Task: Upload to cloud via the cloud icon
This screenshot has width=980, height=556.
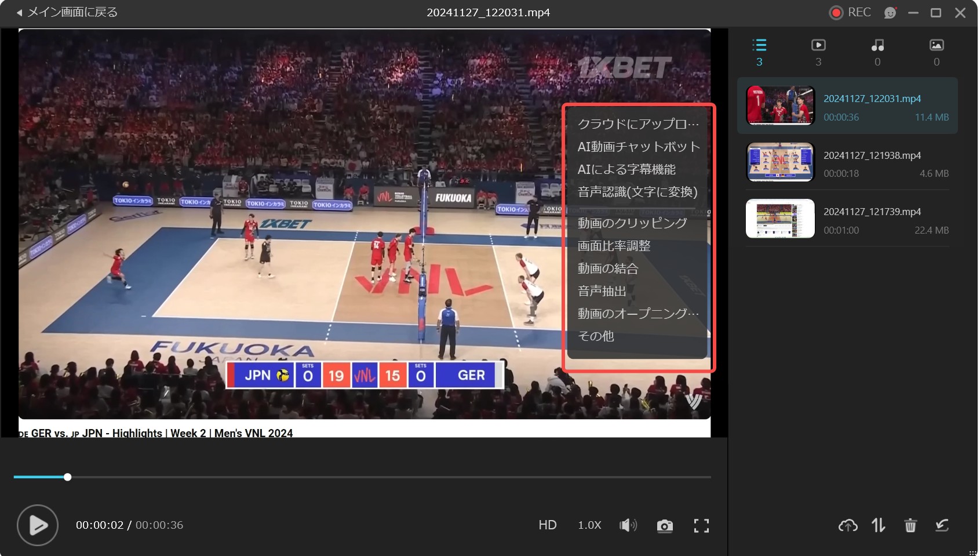Action: coord(848,526)
